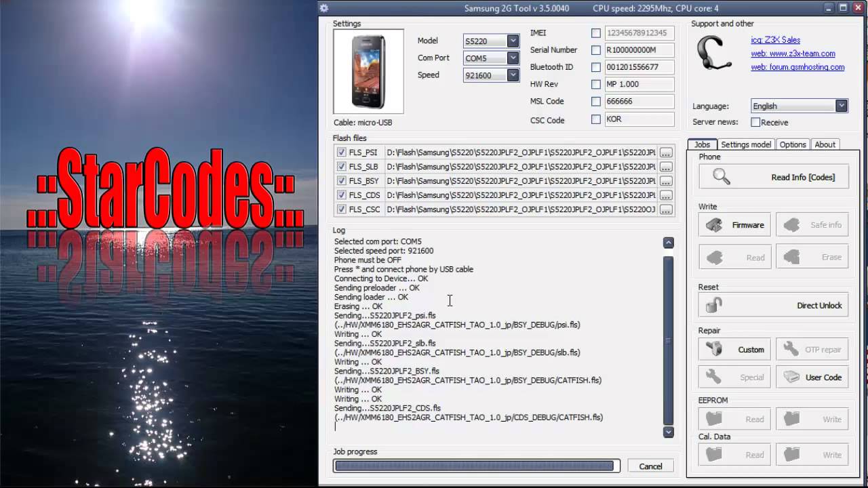Click the EEPROM Write button

812,420
